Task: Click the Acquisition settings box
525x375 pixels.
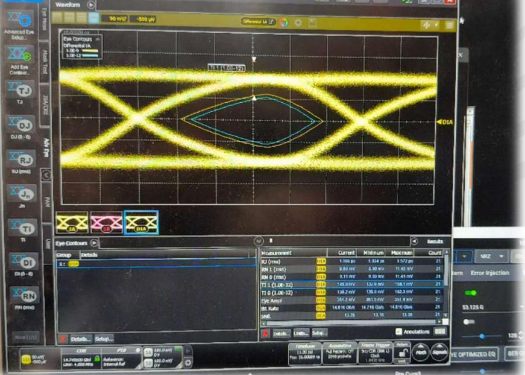Action: pyautogui.click(x=340, y=353)
